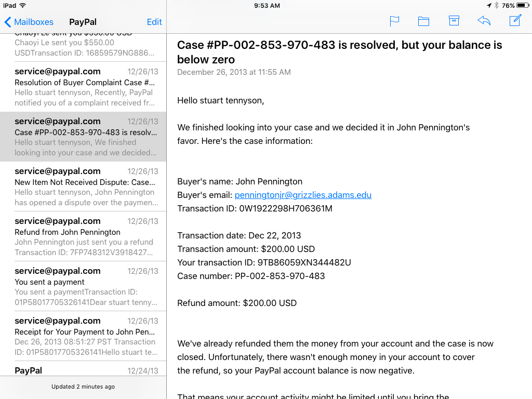Tap the PayPal mailbox title

83,22
